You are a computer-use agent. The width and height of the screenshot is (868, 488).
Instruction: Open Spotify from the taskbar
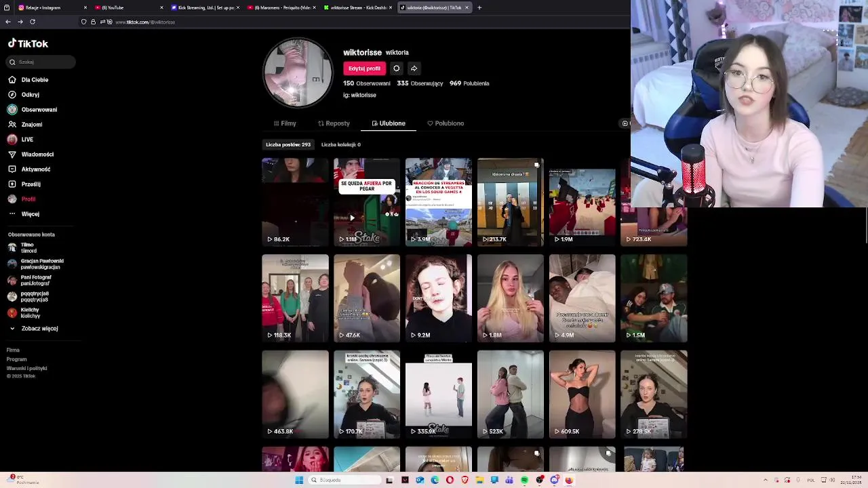click(x=524, y=480)
